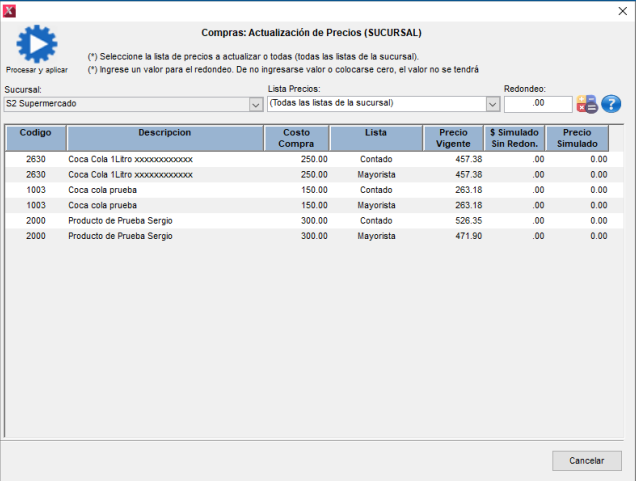This screenshot has height=481, width=636.
Task: Click the Redondeo input field
Action: click(x=538, y=104)
